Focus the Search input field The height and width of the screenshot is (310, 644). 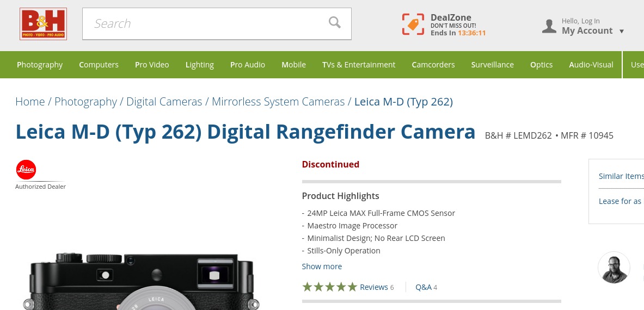[x=217, y=24]
